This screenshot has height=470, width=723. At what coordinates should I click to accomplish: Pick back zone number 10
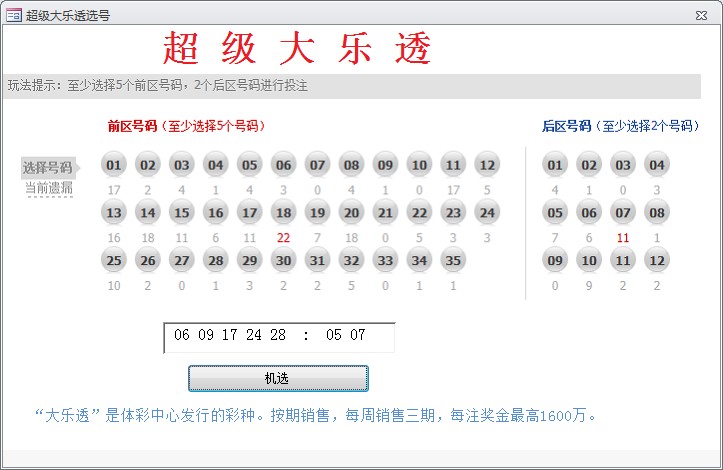tap(589, 260)
